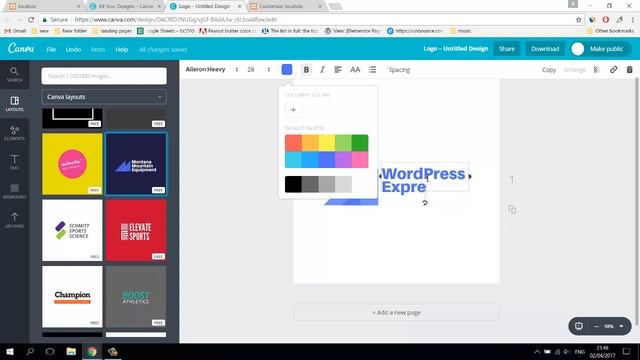Select the Schmitt Sports Science layout
This screenshot has width=640, height=360.
(x=72, y=230)
